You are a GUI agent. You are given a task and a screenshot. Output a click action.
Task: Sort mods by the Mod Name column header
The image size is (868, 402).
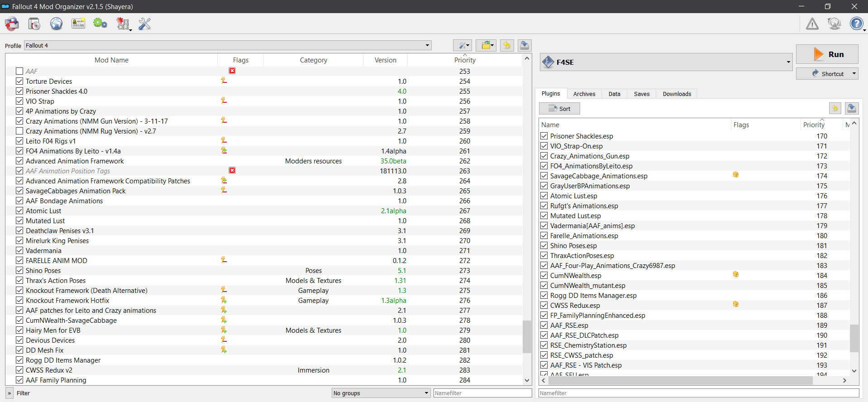coord(111,60)
